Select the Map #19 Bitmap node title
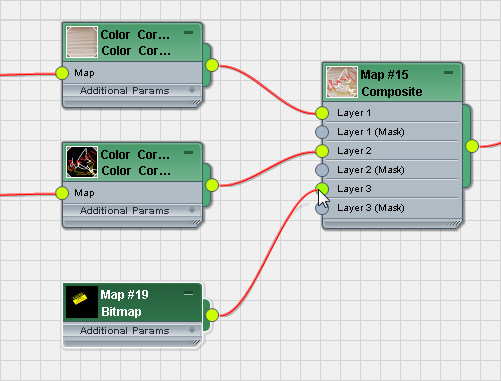 point(125,303)
